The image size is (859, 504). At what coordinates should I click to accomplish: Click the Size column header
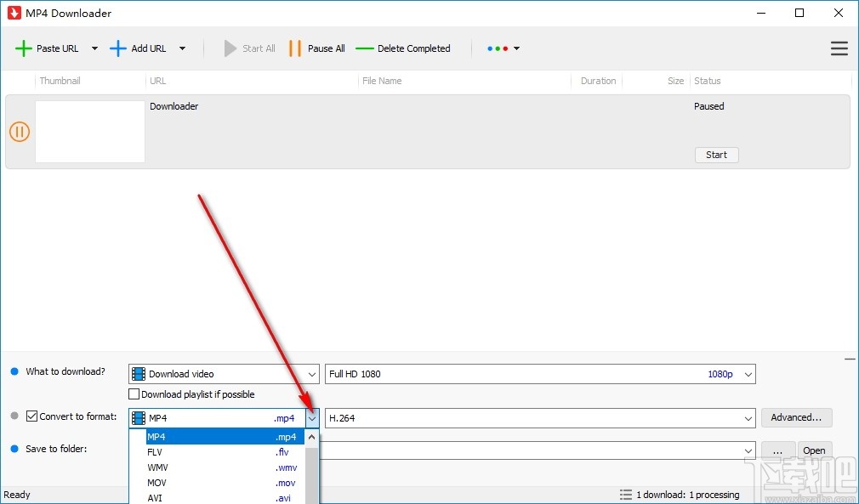pyautogui.click(x=675, y=81)
